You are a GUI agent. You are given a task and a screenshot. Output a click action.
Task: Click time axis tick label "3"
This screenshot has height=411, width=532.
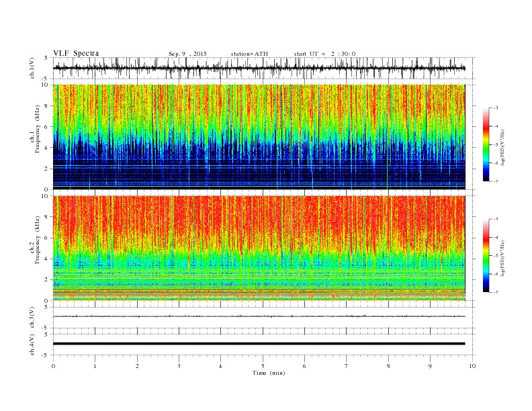coord(179,366)
